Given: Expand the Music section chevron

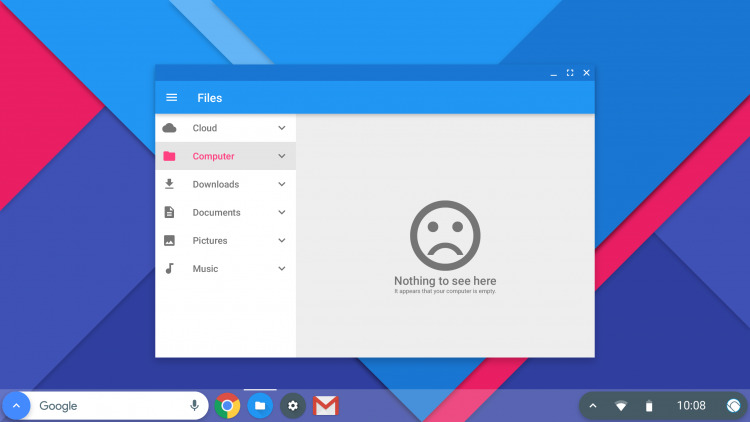Looking at the screenshot, I should pos(282,268).
